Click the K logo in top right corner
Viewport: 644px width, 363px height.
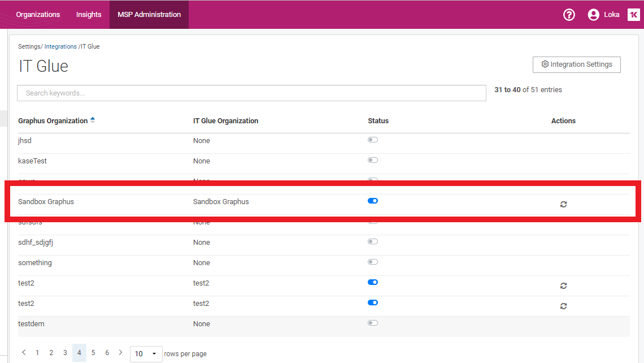coord(633,14)
